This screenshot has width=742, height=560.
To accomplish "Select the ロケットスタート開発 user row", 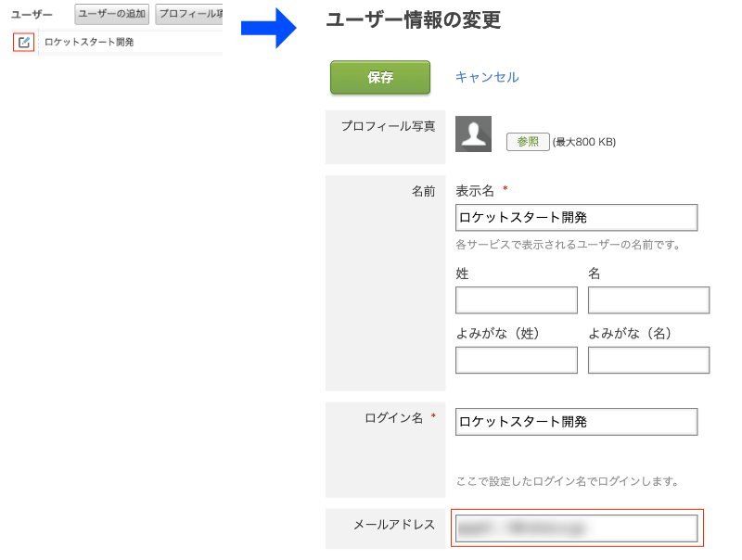I will (x=90, y=43).
